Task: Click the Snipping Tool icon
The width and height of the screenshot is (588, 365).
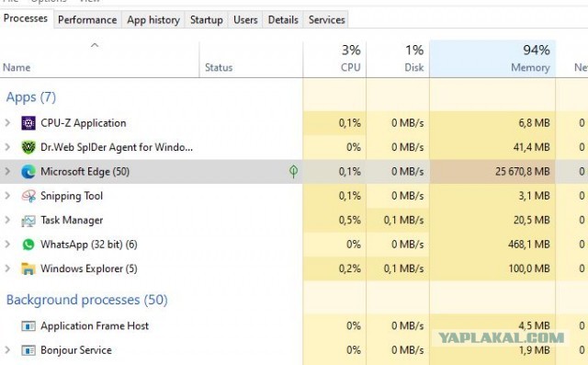Action: point(28,196)
